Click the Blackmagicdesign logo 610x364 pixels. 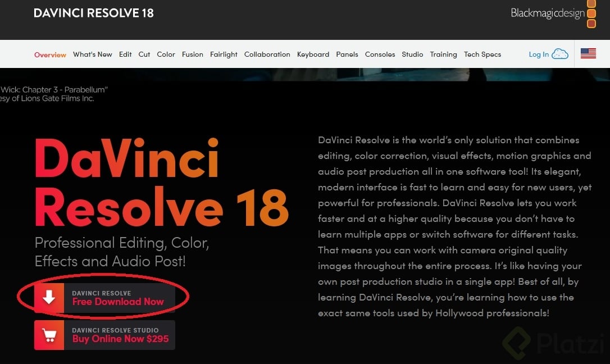coord(553,13)
